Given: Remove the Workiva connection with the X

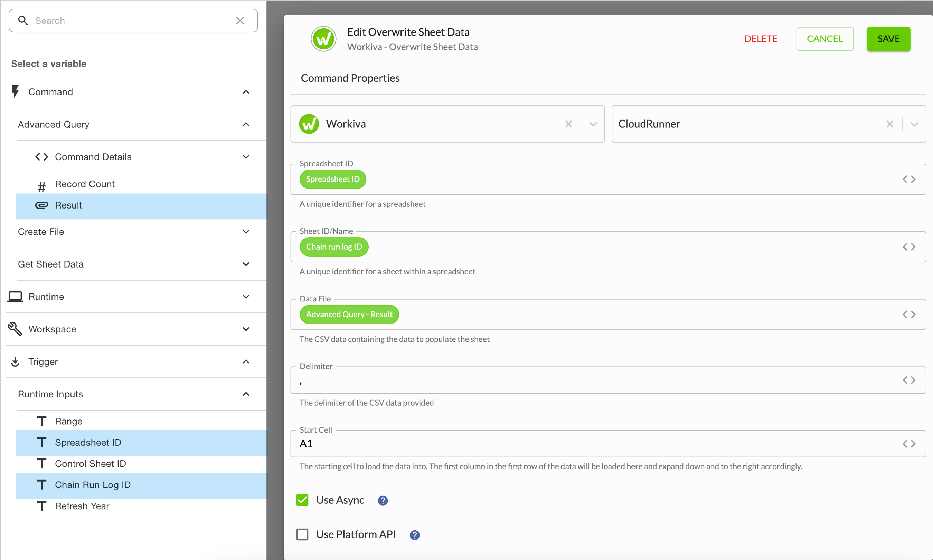Looking at the screenshot, I should pos(569,124).
